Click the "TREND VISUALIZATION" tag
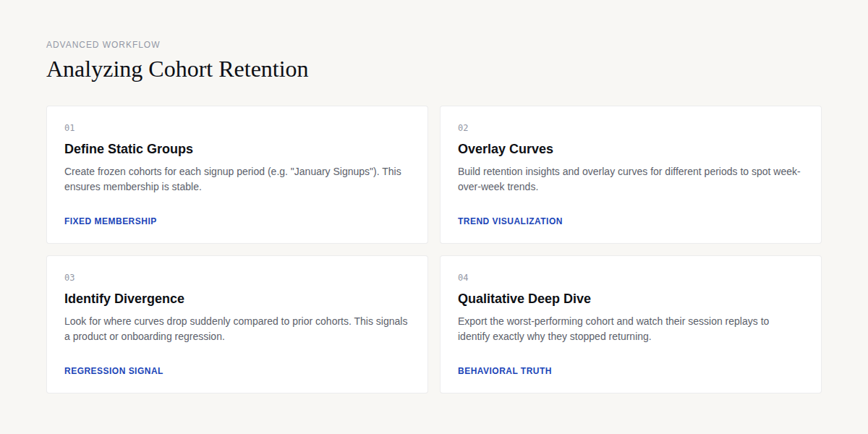The height and width of the screenshot is (434, 868). 510,221
